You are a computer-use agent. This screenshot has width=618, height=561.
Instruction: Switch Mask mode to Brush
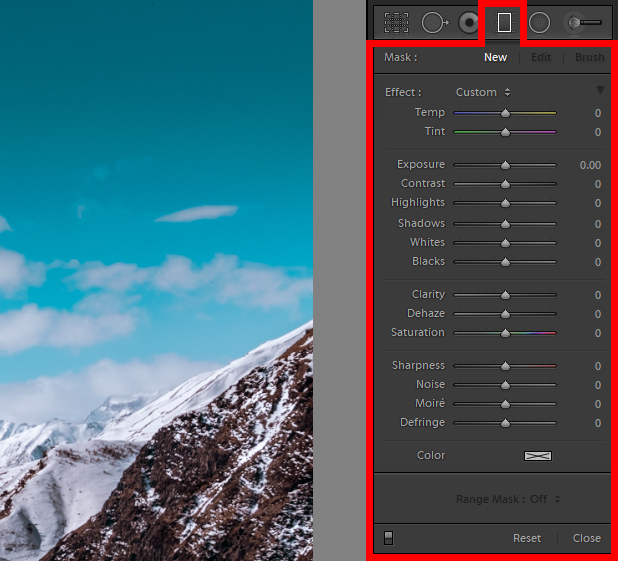click(589, 58)
